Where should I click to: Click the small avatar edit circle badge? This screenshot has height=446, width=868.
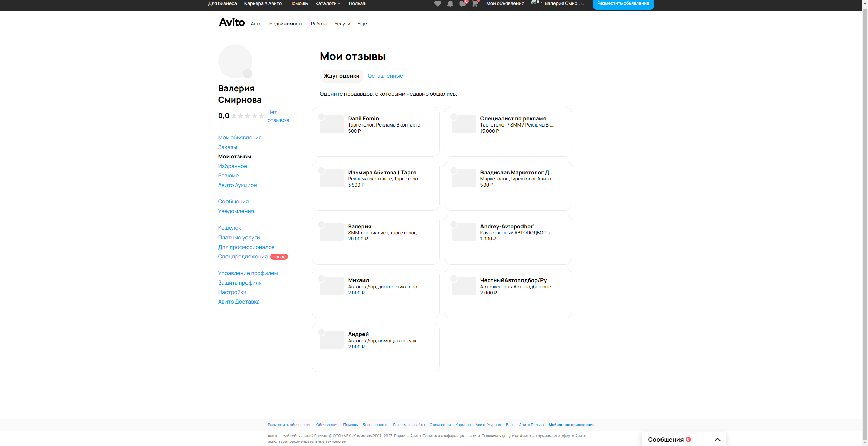point(248,73)
